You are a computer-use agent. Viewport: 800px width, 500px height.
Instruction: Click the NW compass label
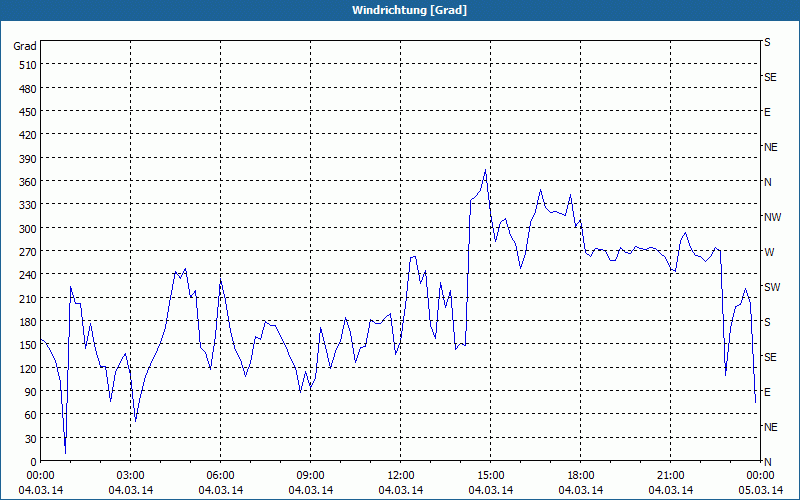(x=772, y=217)
